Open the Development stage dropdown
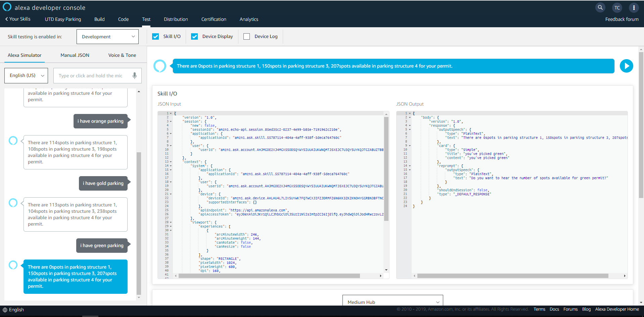Screen dimensions: 644x317 point(107,37)
